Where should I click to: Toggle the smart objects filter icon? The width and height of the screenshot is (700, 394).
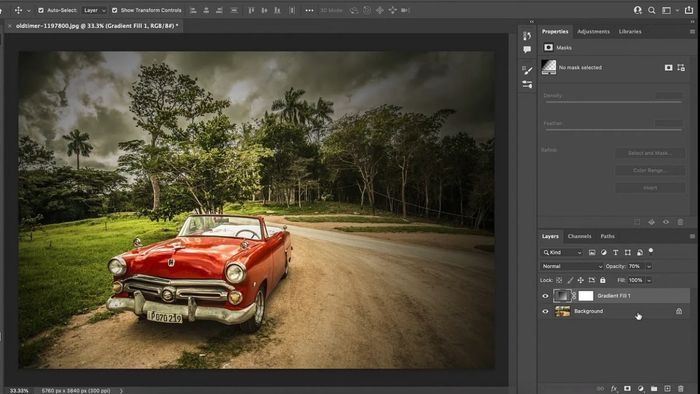pyautogui.click(x=640, y=253)
